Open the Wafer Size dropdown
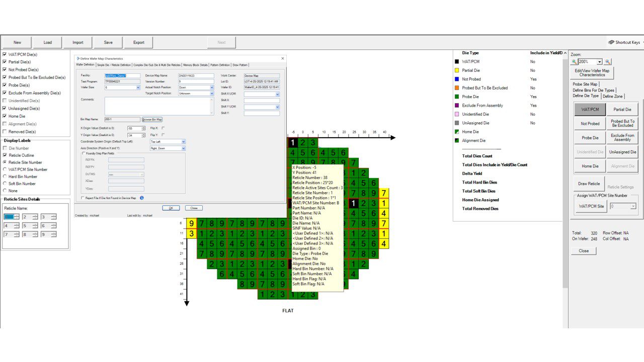The image size is (644, 362). [138, 87]
